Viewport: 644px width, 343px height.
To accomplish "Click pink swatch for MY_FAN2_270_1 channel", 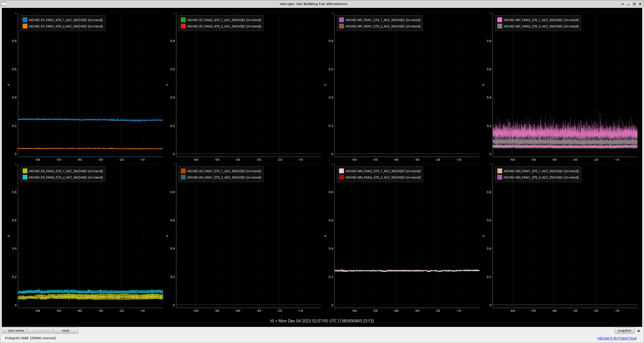I will coord(500,20).
